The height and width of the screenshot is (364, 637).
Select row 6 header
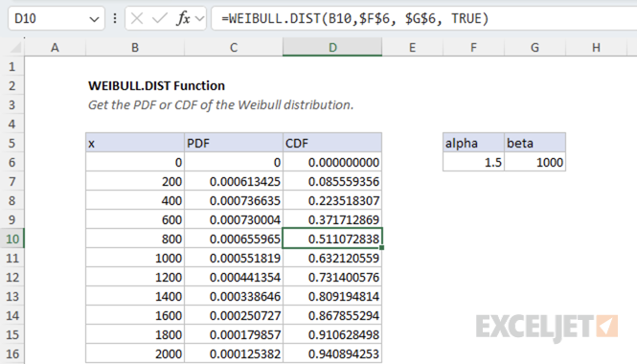tap(12, 162)
